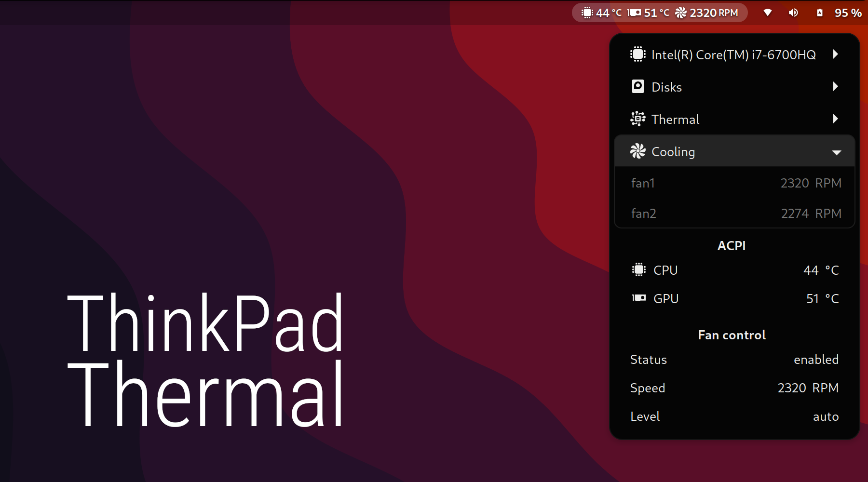Viewport: 868px width, 482px height.
Task: Select the Cooling menu entry label
Action: pos(673,152)
